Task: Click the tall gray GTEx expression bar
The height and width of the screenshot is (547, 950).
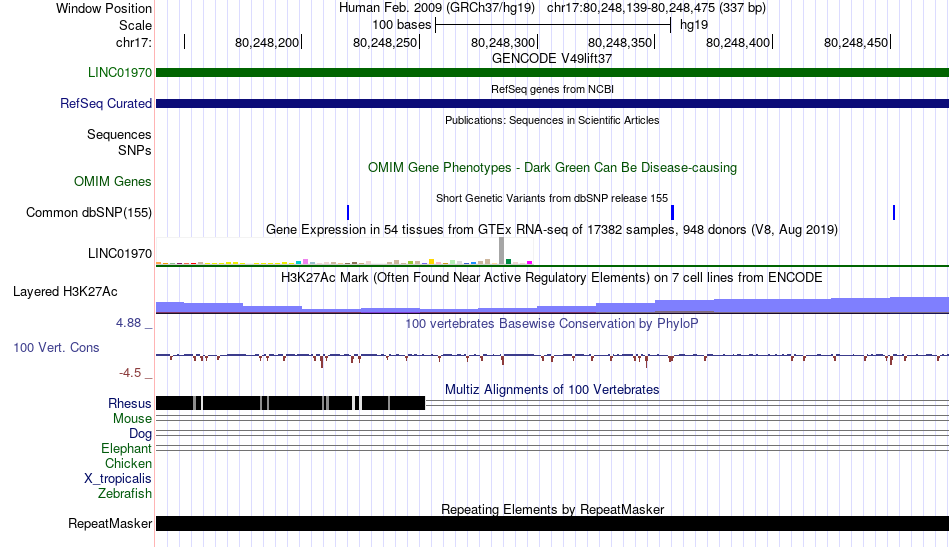Action: pos(502,251)
